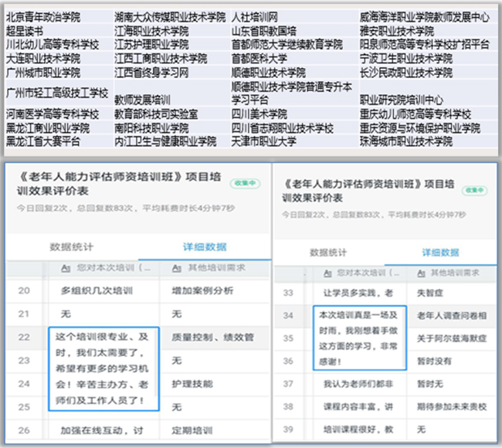Image resolution: width=502 pixels, height=448 pixels.
Task: Click 无 in 其他培训需求 column, row 25
Action: [177, 407]
